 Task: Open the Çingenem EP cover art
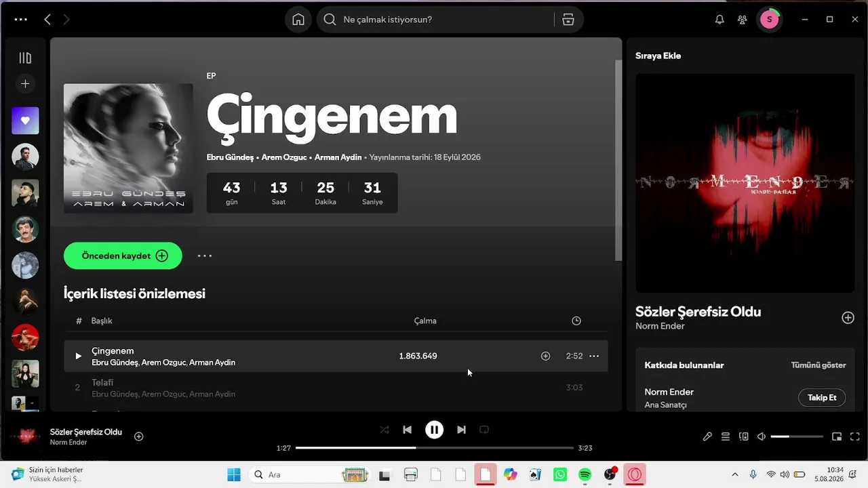pyautogui.click(x=128, y=148)
